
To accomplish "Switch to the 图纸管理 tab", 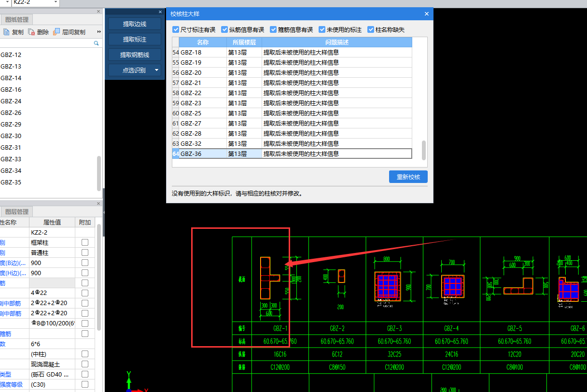I will [17, 20].
